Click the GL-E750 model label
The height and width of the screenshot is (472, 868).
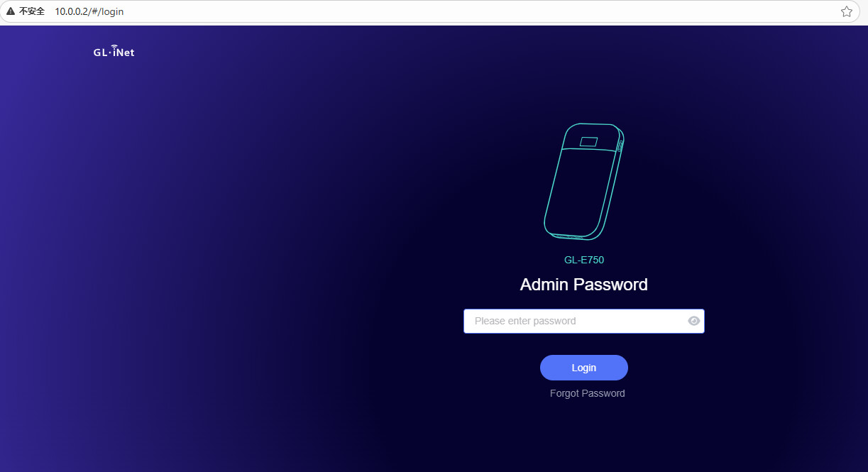(584, 260)
